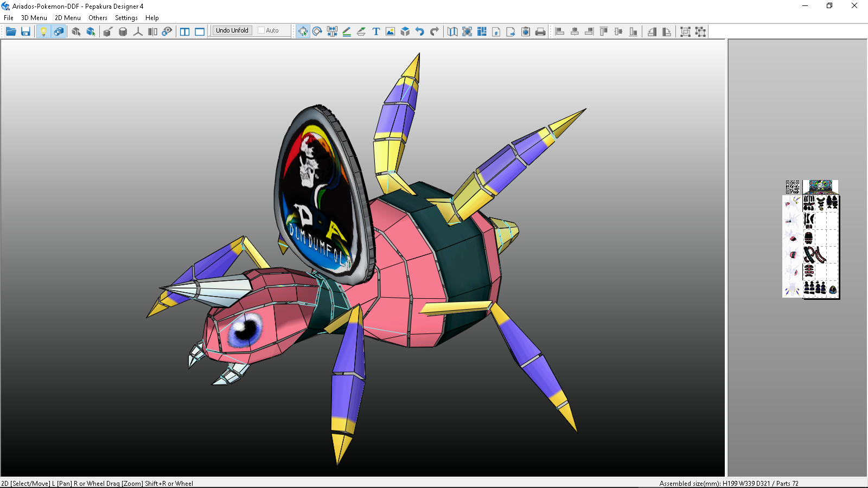Click the gray cylinder solid view icon
The width and height of the screenshot is (868, 488).
(x=123, y=31)
